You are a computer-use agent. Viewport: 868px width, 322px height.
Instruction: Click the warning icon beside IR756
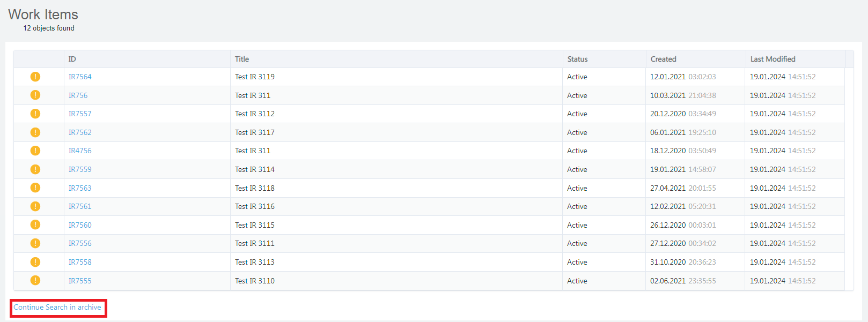[x=35, y=95]
